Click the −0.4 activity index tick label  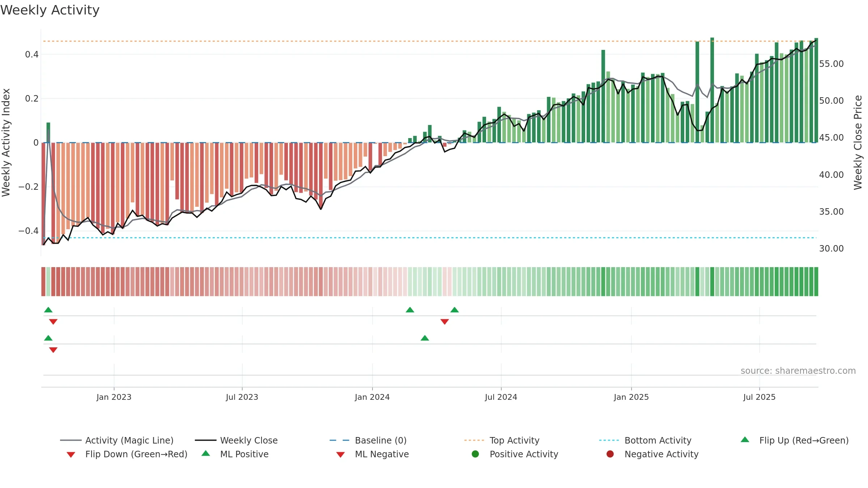click(x=29, y=231)
